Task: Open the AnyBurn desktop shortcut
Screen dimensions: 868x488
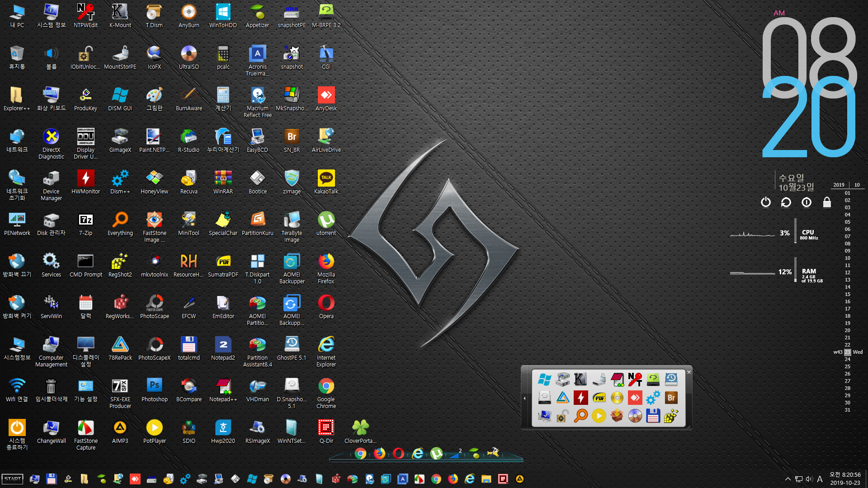Action: click(x=189, y=16)
